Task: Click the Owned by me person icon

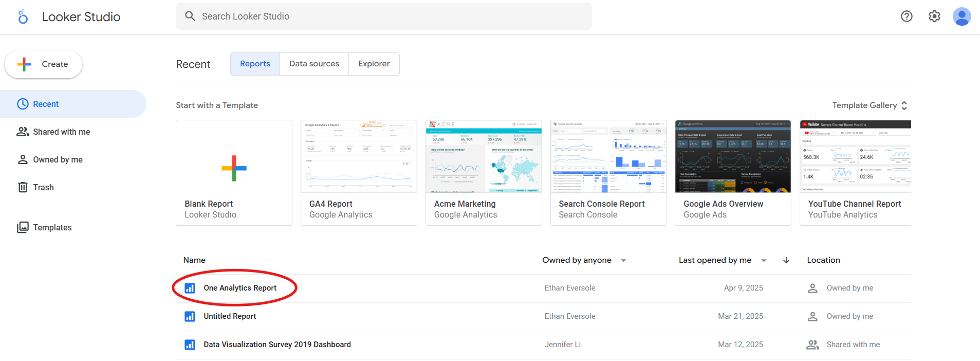Action: (x=23, y=159)
